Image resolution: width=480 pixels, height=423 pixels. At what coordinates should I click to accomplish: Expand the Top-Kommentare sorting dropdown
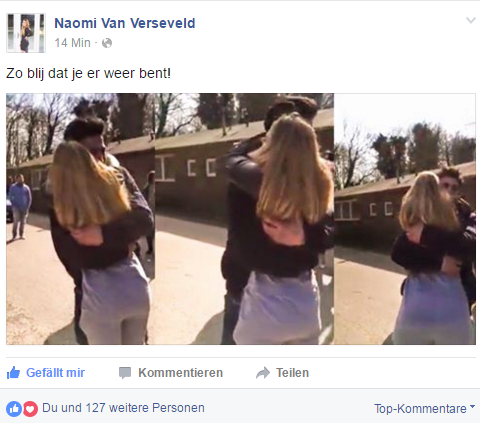tap(424, 408)
